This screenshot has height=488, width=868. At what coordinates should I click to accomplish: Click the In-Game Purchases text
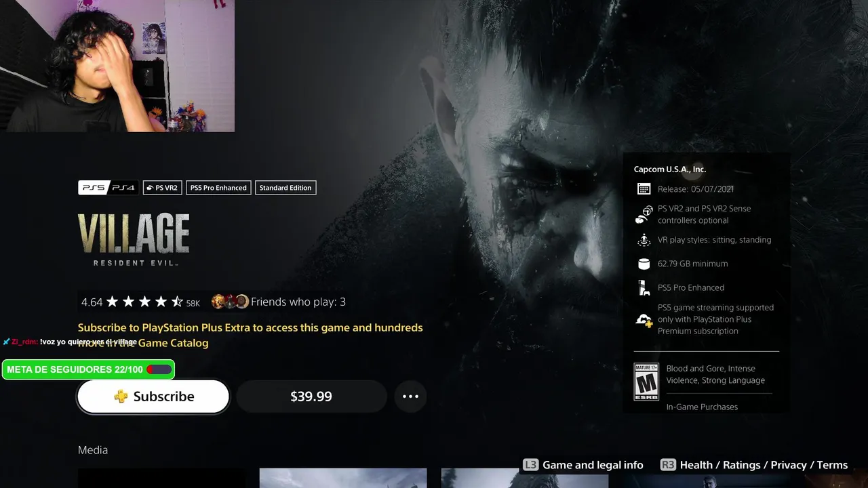point(702,407)
